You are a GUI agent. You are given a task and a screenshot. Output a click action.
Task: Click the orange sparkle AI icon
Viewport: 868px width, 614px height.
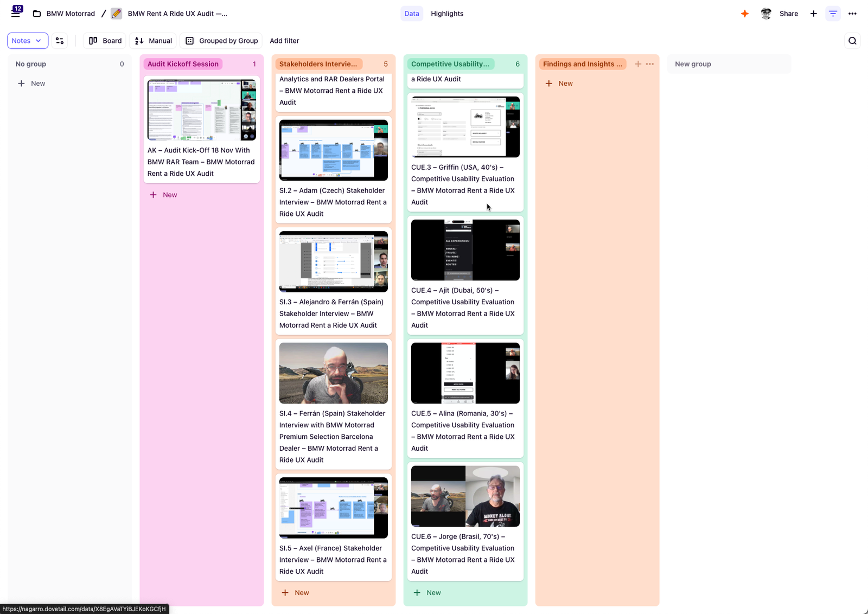point(745,14)
